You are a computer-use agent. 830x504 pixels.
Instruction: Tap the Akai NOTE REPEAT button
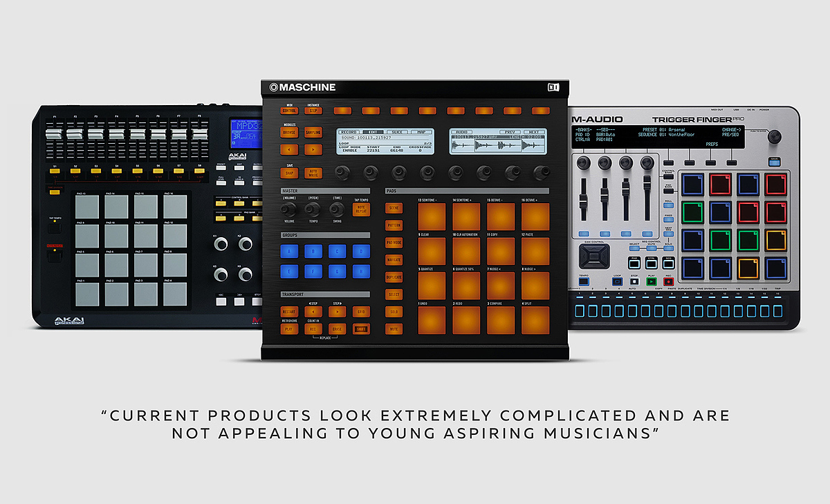(55, 256)
